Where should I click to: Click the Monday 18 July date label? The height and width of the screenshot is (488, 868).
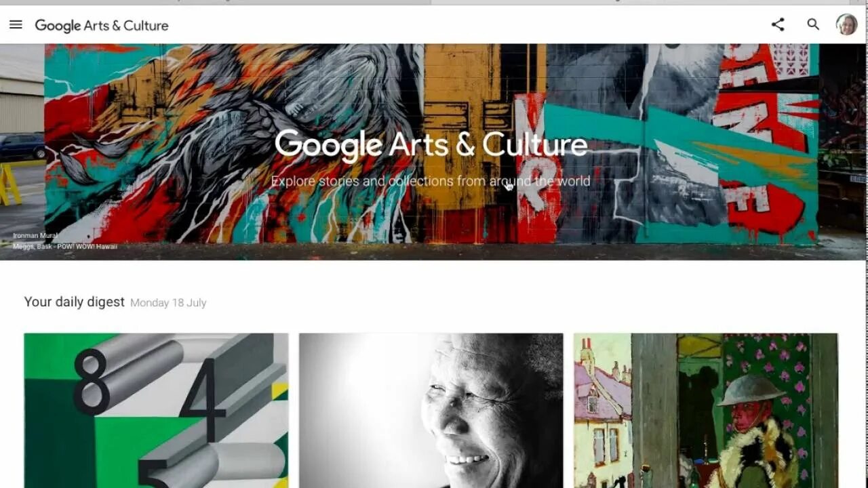coord(168,303)
